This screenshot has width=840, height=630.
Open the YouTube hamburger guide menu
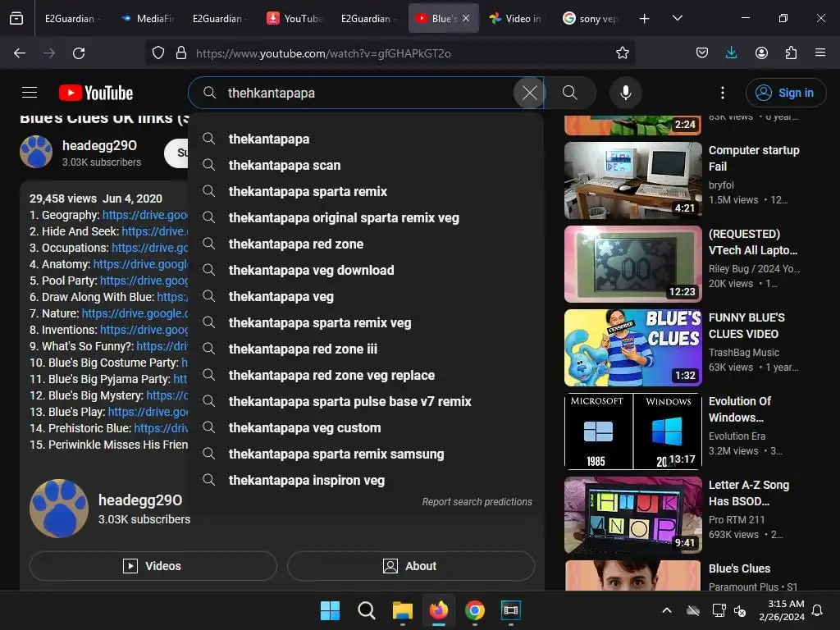click(x=30, y=93)
